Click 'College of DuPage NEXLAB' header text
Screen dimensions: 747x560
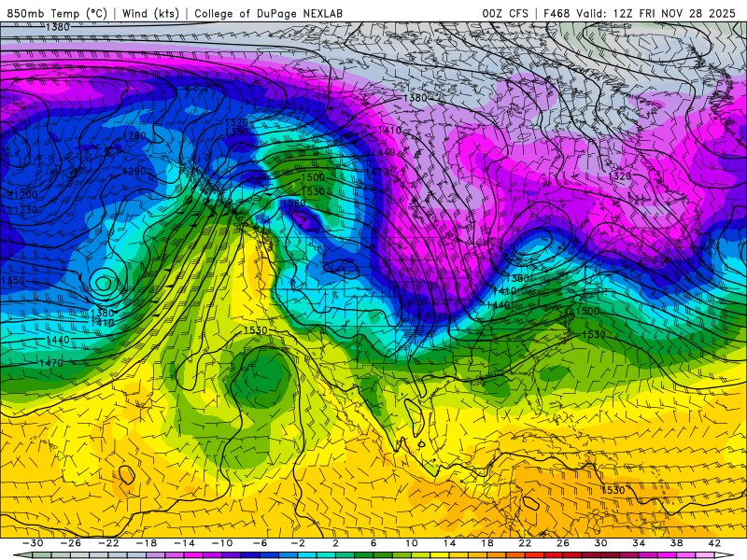pyautogui.click(x=268, y=13)
